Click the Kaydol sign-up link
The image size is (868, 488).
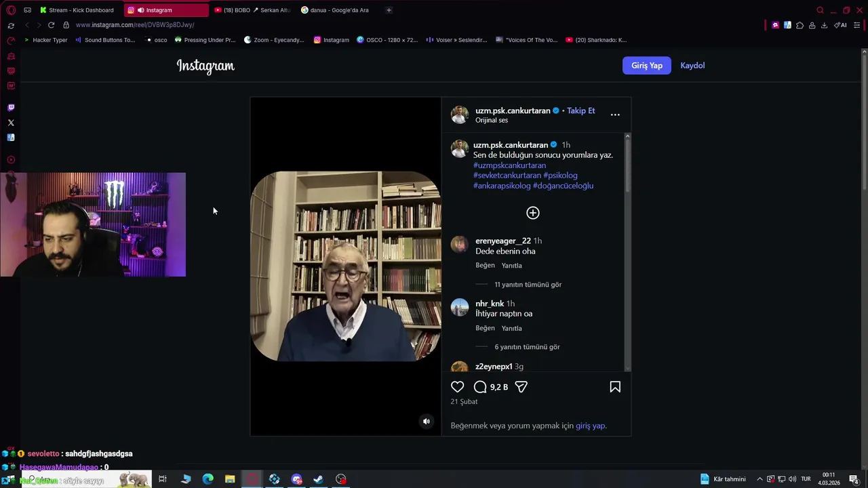click(x=692, y=66)
